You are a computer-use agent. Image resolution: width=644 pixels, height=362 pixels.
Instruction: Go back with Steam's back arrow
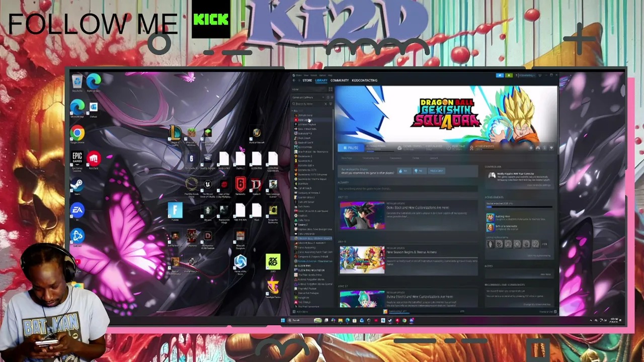pyautogui.click(x=294, y=80)
